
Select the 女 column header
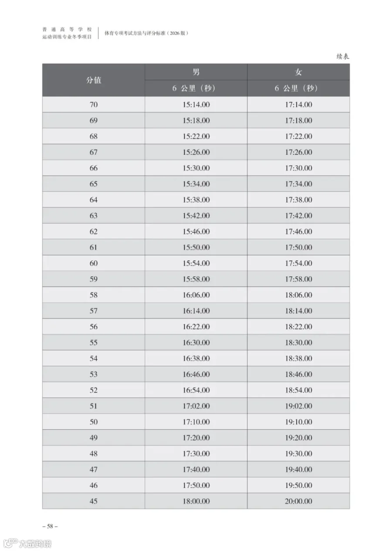pyautogui.click(x=298, y=72)
